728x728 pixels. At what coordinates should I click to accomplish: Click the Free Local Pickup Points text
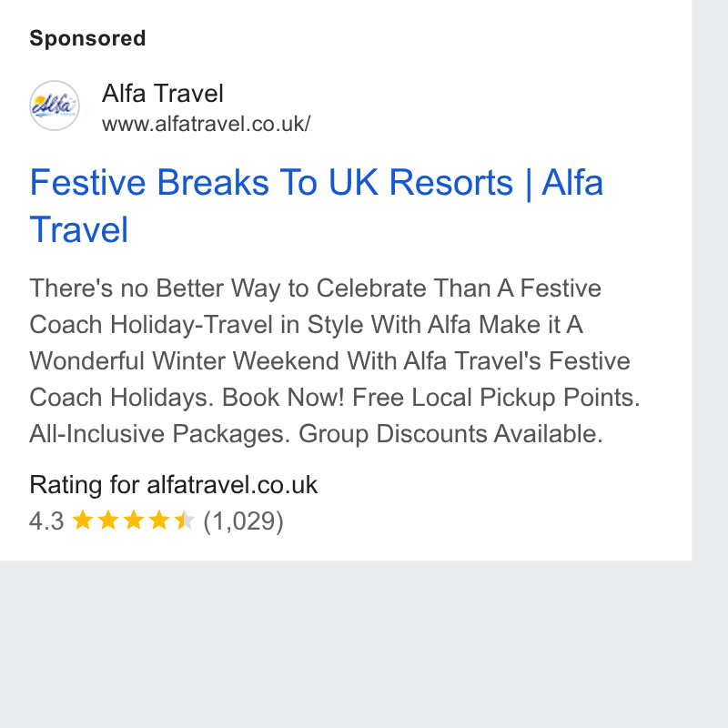[496, 398]
